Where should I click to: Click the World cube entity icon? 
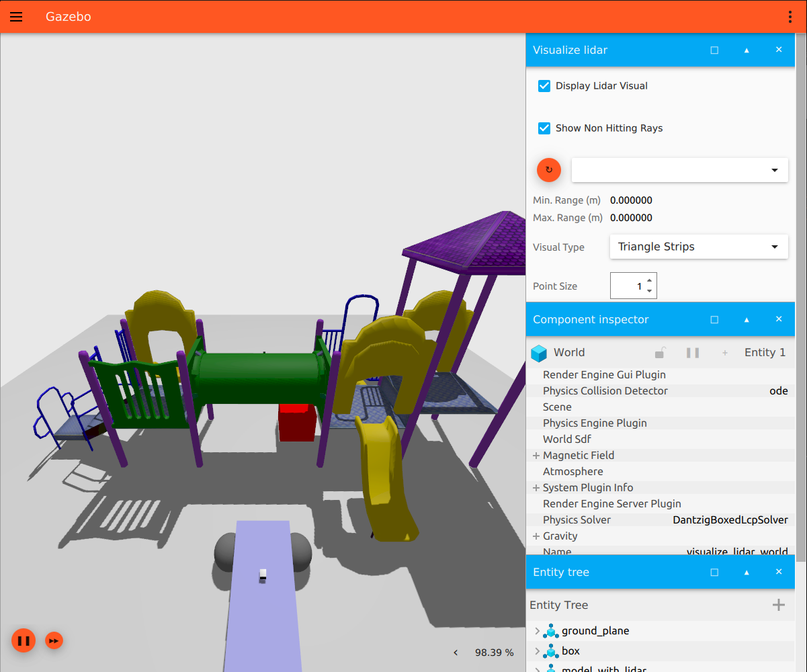click(x=539, y=353)
